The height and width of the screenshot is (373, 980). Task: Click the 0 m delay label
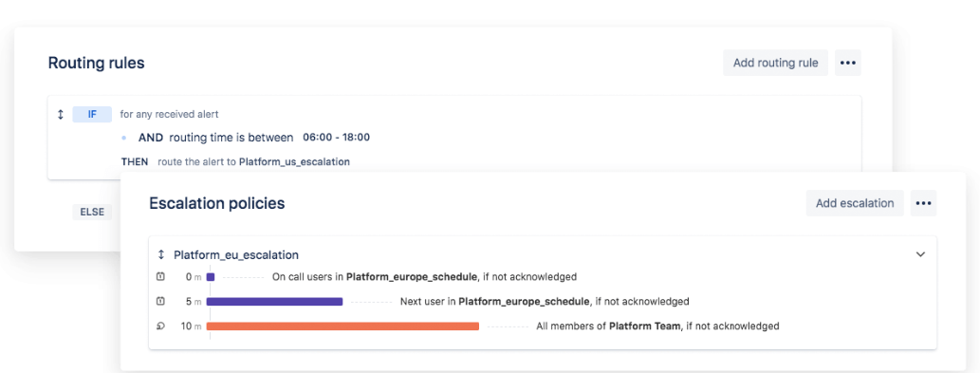click(194, 277)
